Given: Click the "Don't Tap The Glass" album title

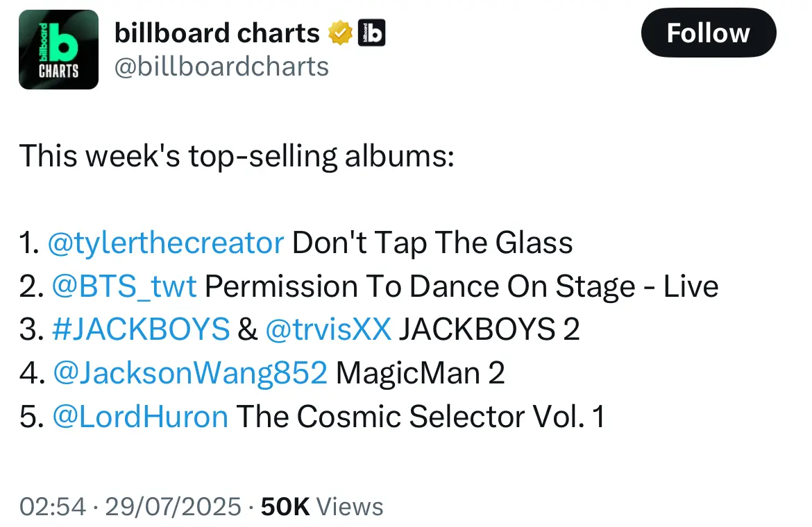Looking at the screenshot, I should 432,243.
